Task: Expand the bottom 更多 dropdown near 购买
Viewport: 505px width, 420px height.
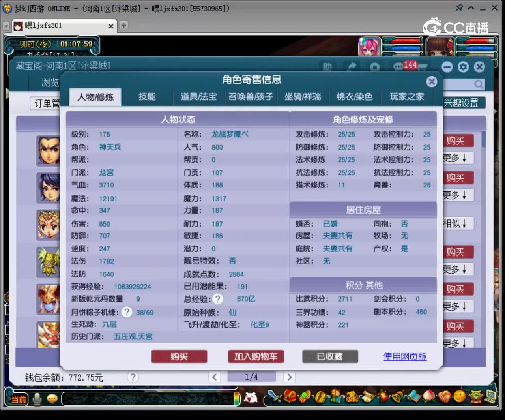Action: 458,343
